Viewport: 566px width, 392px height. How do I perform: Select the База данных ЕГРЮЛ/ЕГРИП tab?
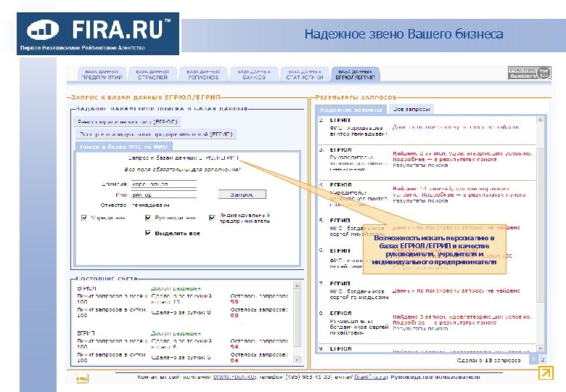click(x=356, y=74)
